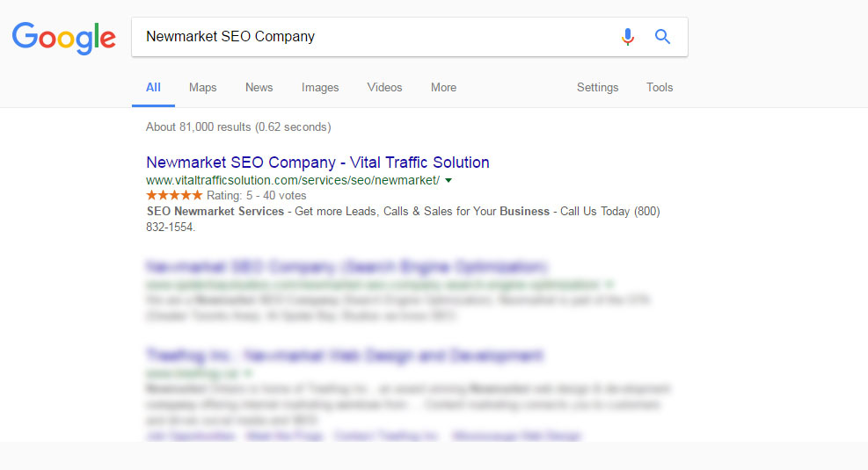Click the orange five-star rating
Screen dimensions: 868x470
(174, 195)
